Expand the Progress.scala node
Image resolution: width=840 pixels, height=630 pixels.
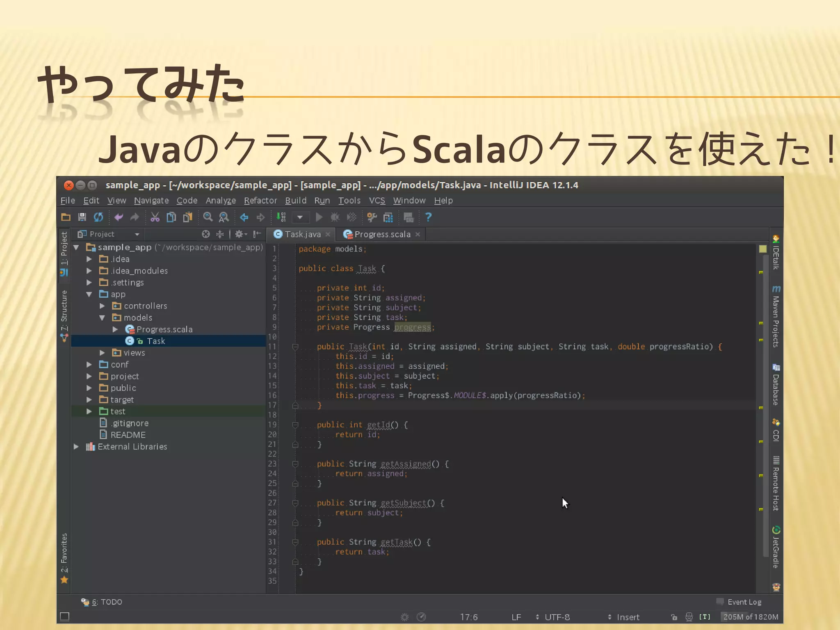click(x=115, y=329)
